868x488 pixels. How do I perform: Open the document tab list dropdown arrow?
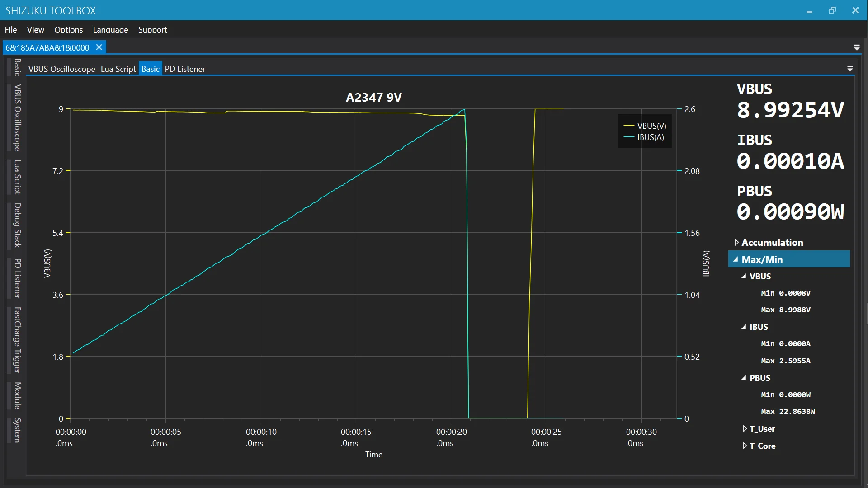point(857,47)
